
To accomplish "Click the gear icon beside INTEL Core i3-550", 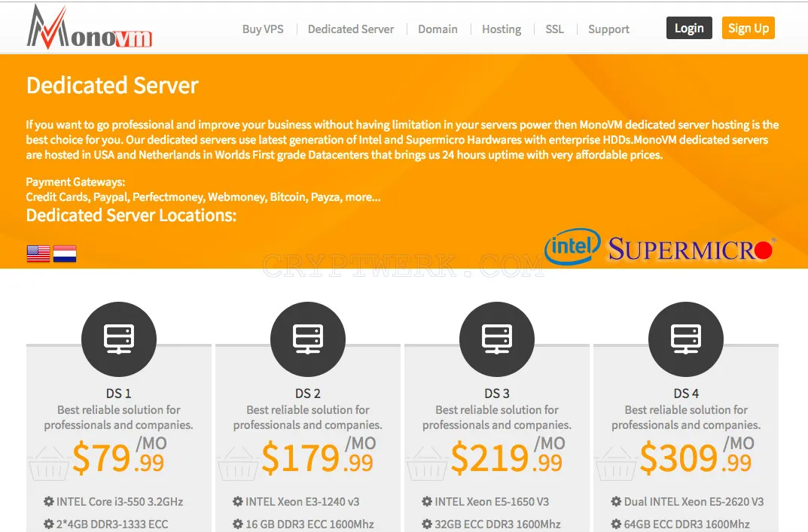I will (48, 501).
